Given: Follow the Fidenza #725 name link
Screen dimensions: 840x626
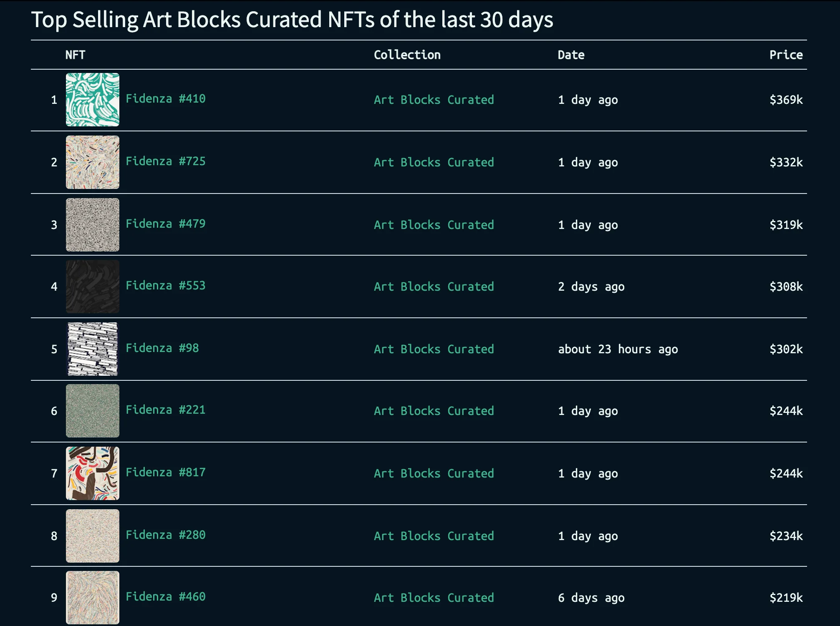Looking at the screenshot, I should pyautogui.click(x=166, y=161).
